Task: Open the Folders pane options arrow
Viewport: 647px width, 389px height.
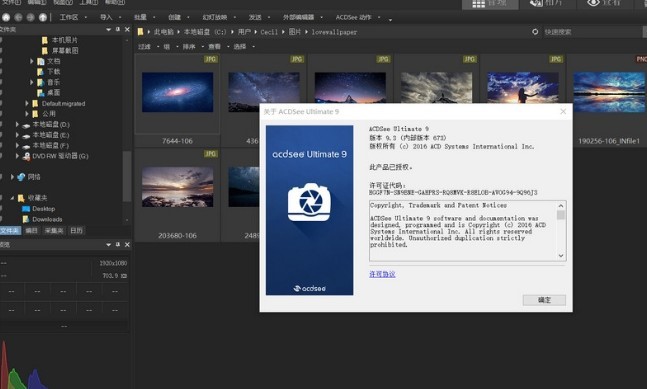Action: coord(109,30)
